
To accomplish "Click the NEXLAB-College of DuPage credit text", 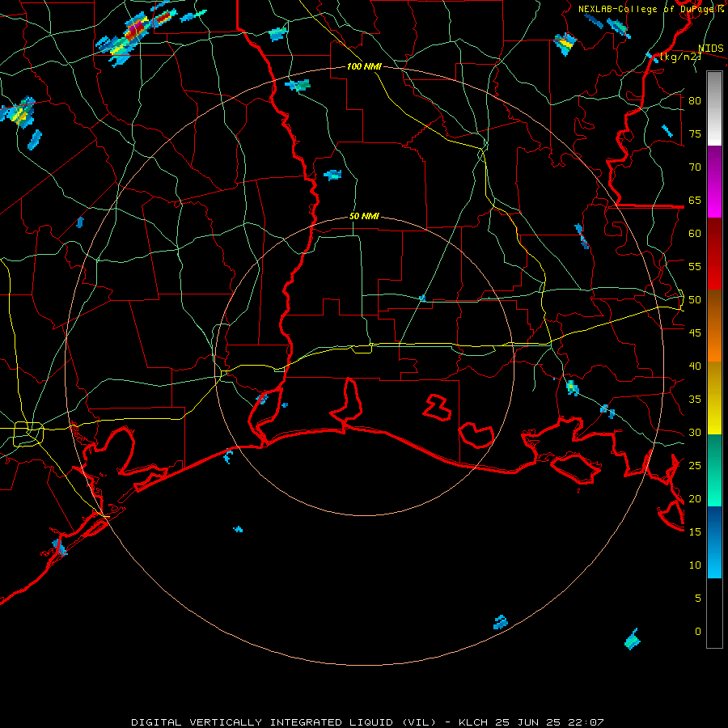I will [x=647, y=9].
